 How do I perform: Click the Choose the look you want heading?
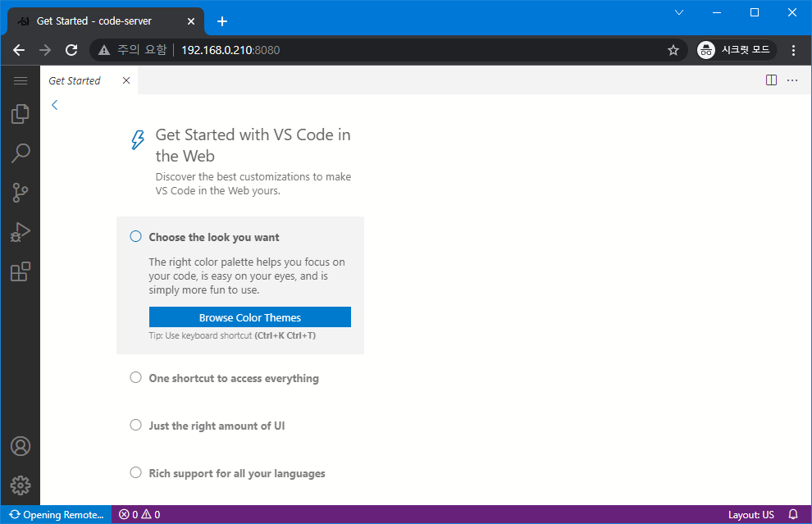(214, 237)
